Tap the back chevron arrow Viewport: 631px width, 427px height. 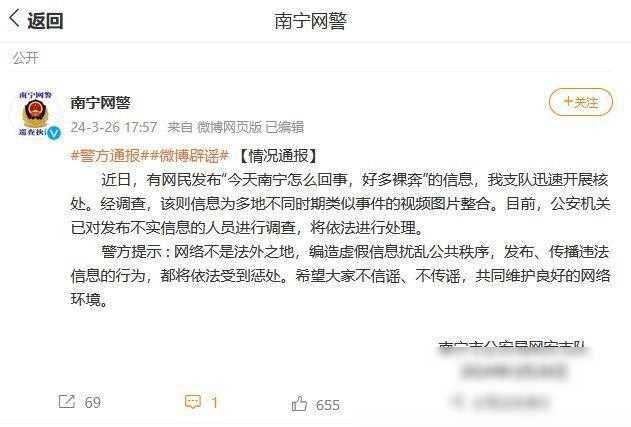click(x=14, y=19)
